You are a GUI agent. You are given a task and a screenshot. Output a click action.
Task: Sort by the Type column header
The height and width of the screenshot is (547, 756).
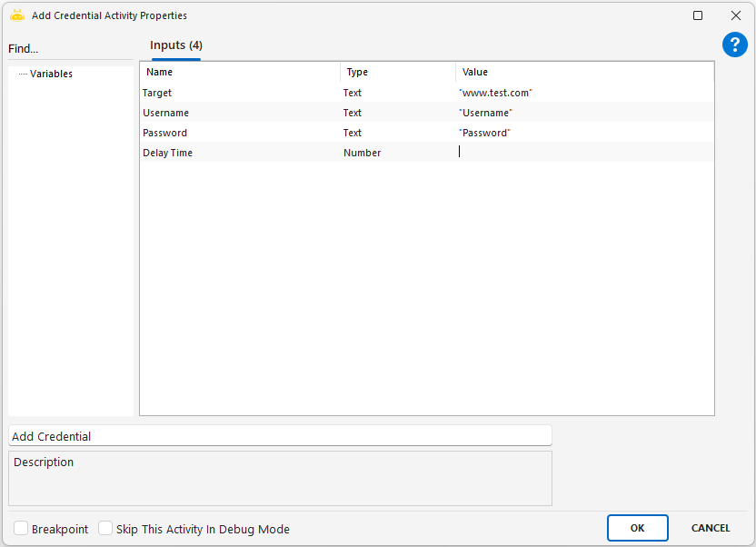click(x=397, y=72)
